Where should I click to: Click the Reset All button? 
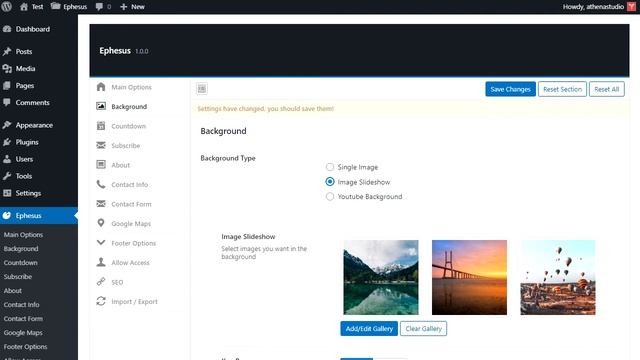tap(607, 89)
